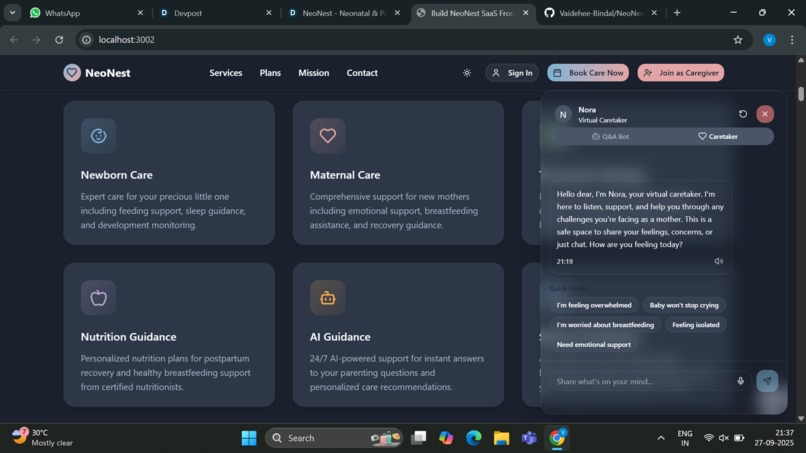Expand the tab search dropdown arrow
Image resolution: width=806 pixels, height=453 pixels.
(12, 12)
